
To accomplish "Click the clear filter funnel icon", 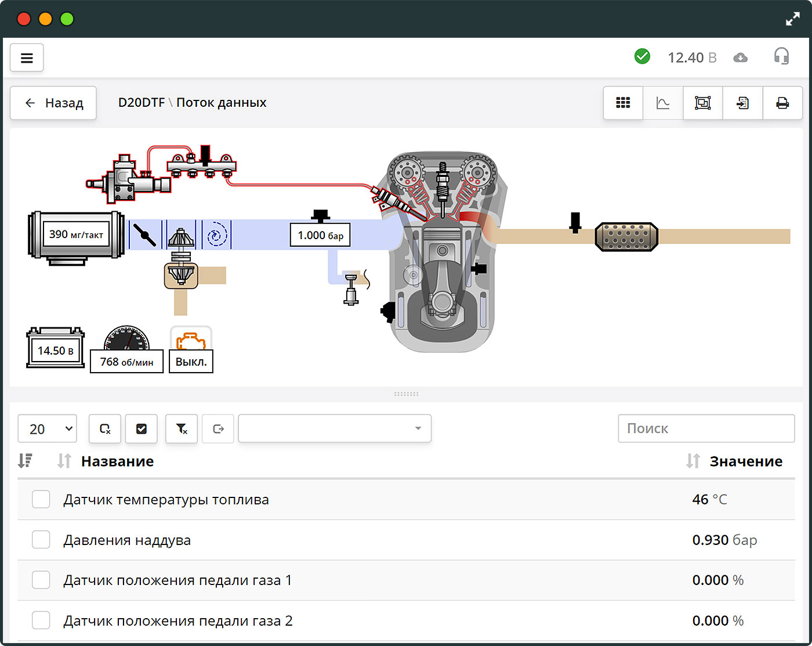I will click(182, 429).
